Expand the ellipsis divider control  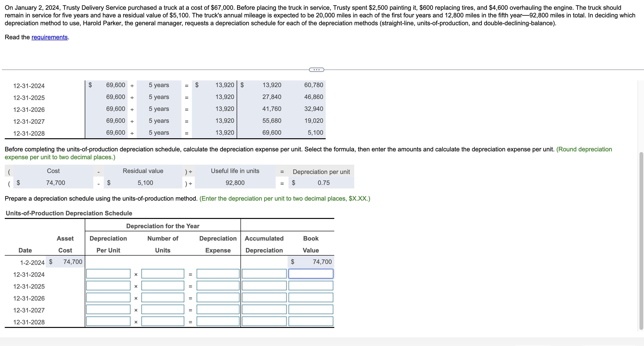316,69
